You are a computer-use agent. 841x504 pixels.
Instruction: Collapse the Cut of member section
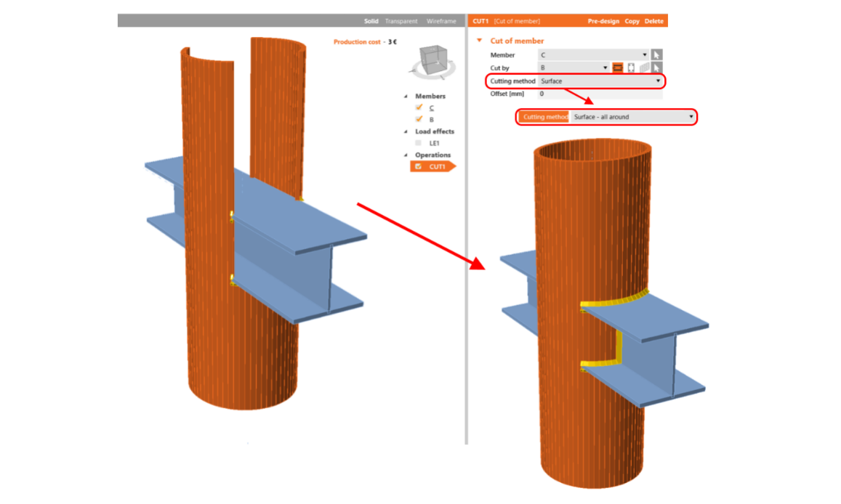(479, 41)
